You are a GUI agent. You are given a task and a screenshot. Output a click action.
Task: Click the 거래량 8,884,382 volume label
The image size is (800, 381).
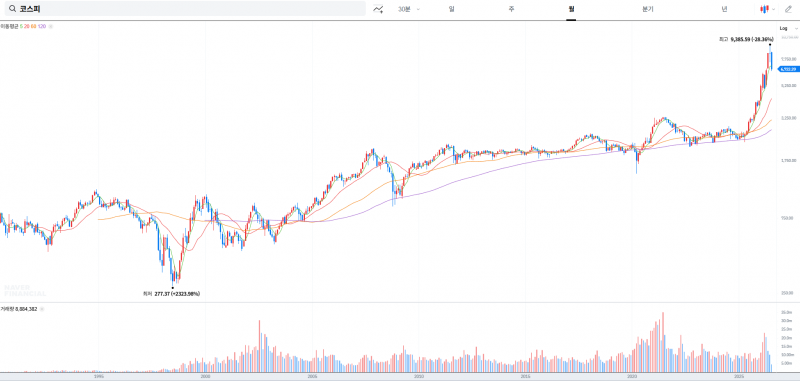[x=18, y=309]
